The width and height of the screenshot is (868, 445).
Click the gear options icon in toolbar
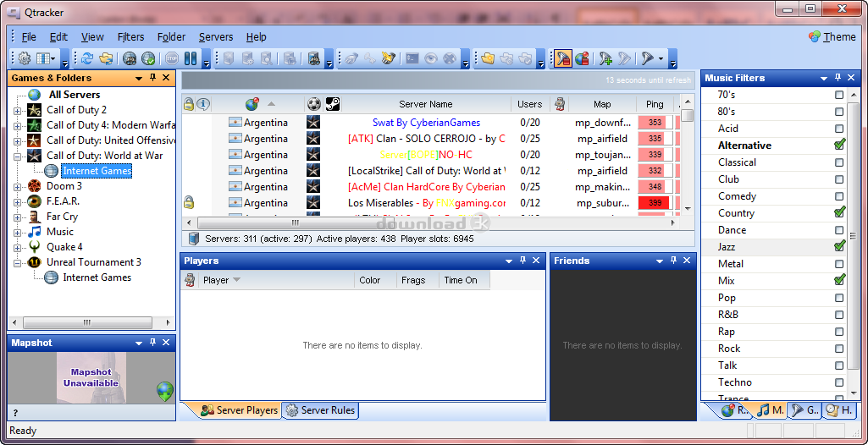(25, 58)
